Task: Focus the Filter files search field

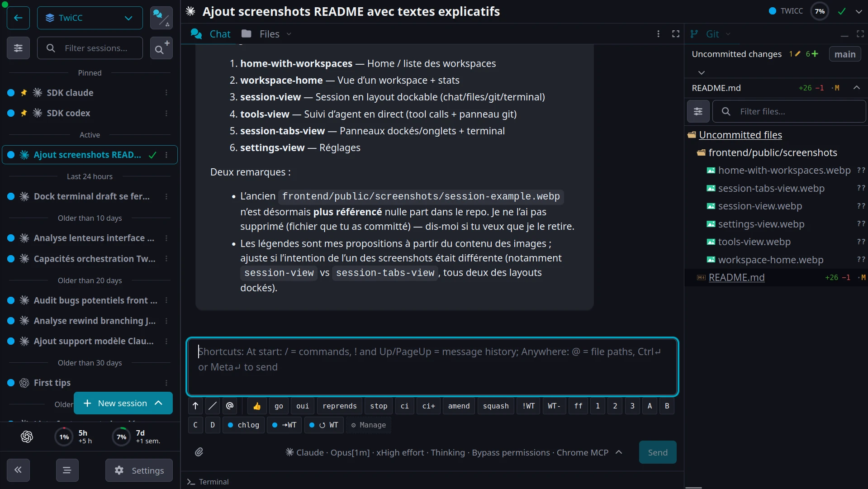Action: 789,111
